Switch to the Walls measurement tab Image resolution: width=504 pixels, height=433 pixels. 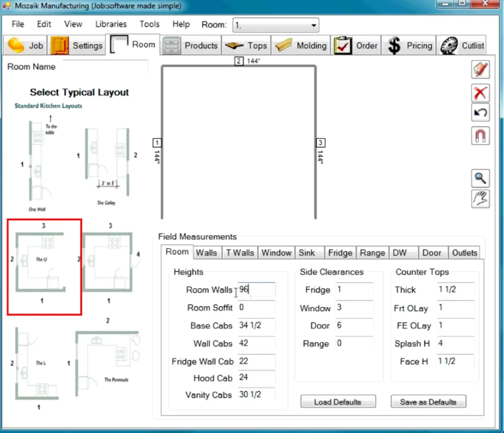[206, 253]
